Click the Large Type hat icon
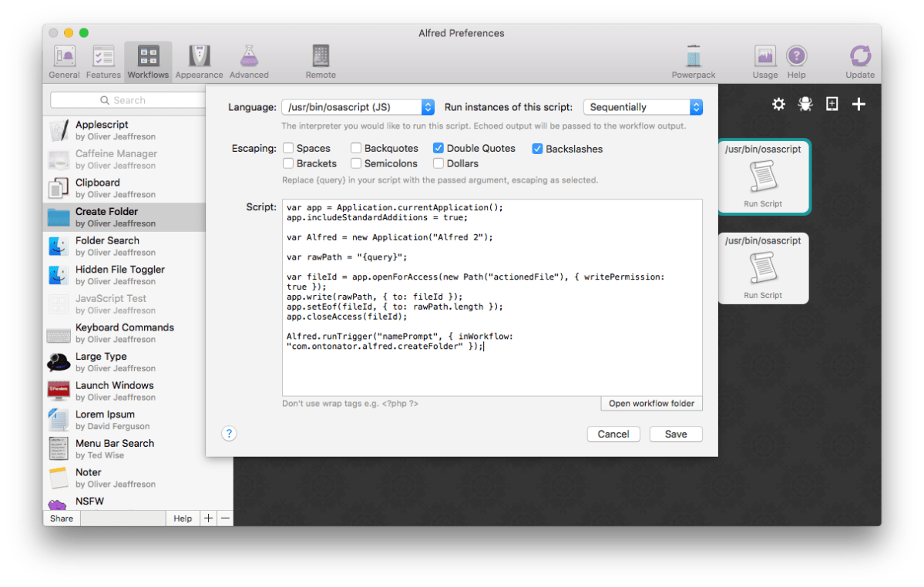Viewport: 924px width, 587px height. (x=59, y=362)
